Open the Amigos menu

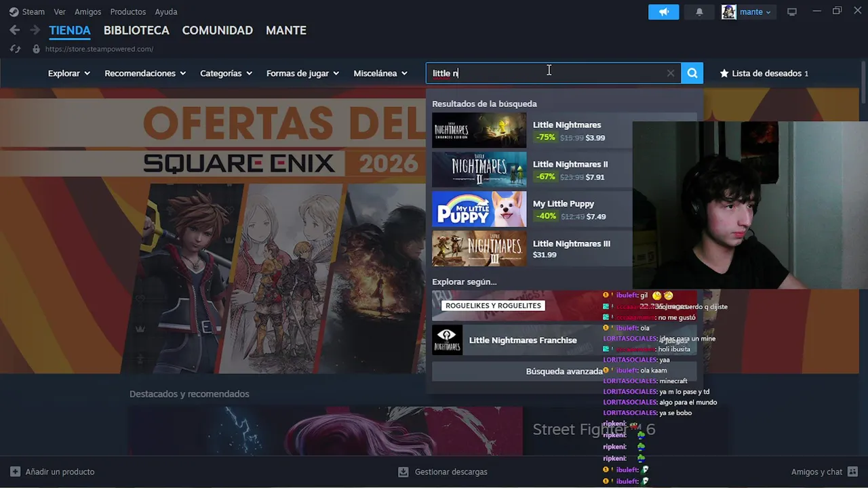coord(88,12)
